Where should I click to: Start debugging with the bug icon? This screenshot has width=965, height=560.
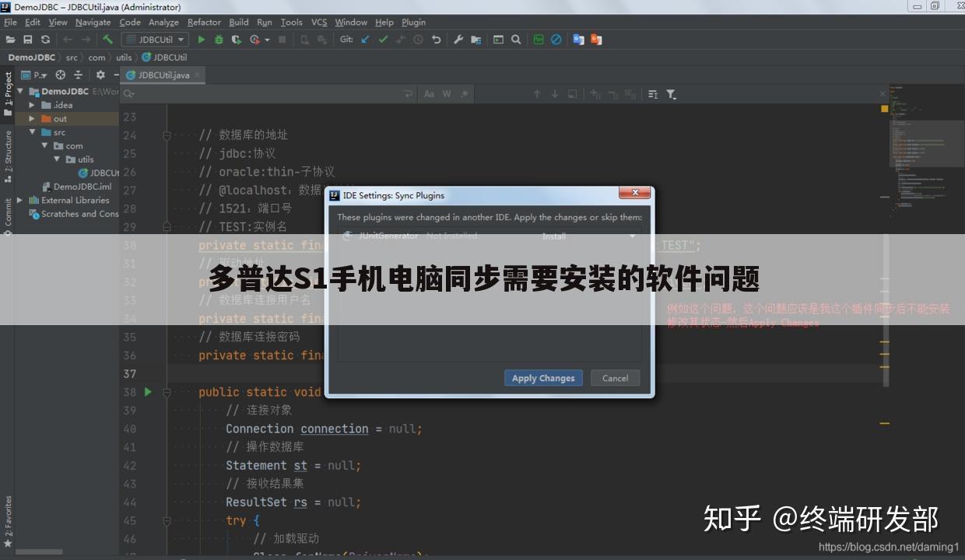219,40
